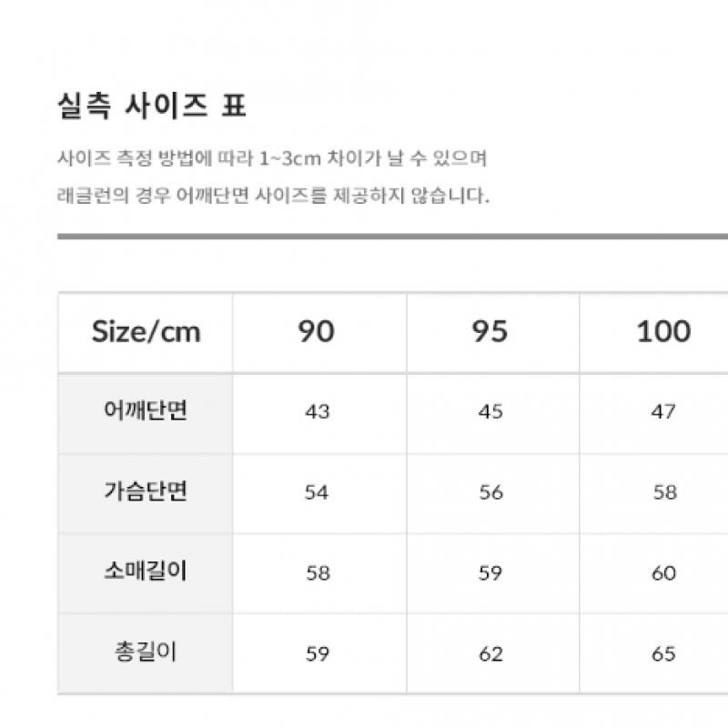Click the 어깨단면 row label
The height and width of the screenshot is (728, 728).
pyautogui.click(x=146, y=411)
